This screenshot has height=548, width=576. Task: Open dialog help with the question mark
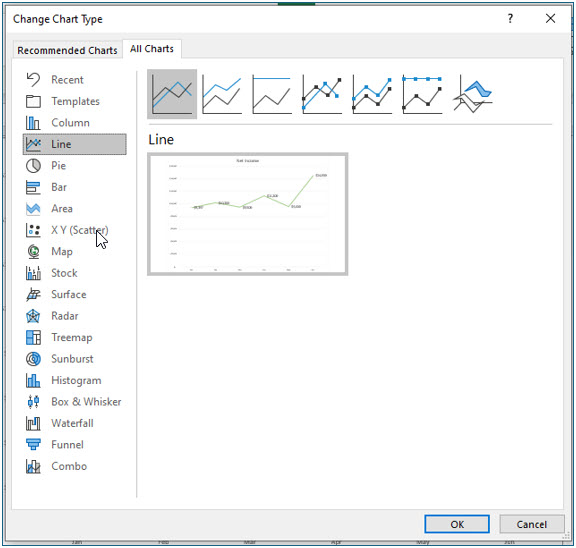(x=510, y=18)
